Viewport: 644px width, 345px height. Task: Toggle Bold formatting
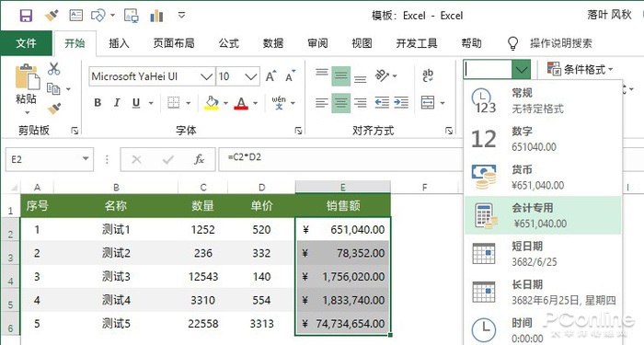pos(98,102)
